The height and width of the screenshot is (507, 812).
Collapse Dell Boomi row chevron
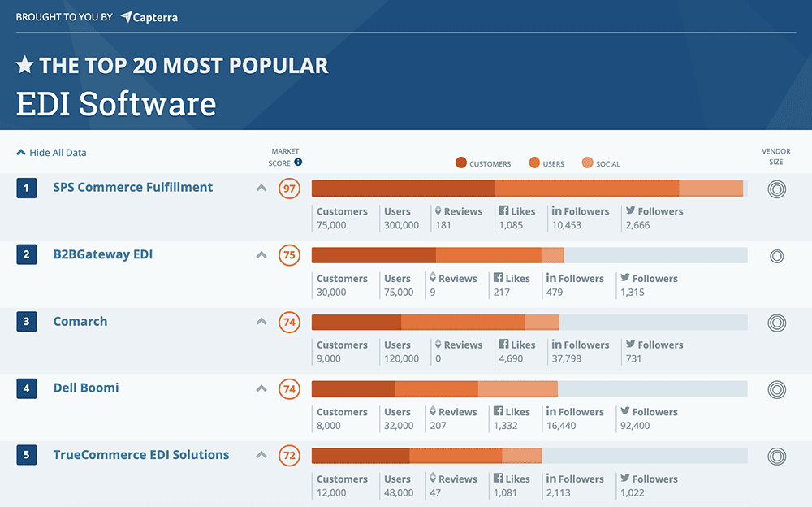coord(261,388)
